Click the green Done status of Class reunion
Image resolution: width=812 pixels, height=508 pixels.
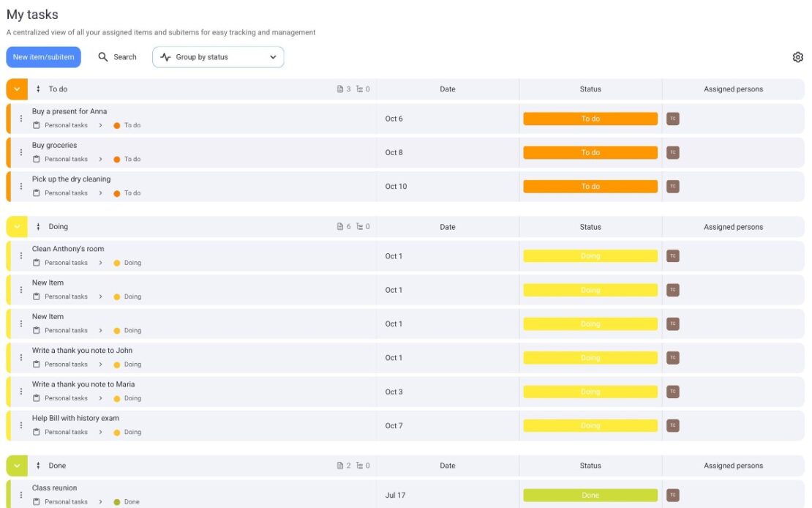tap(590, 496)
